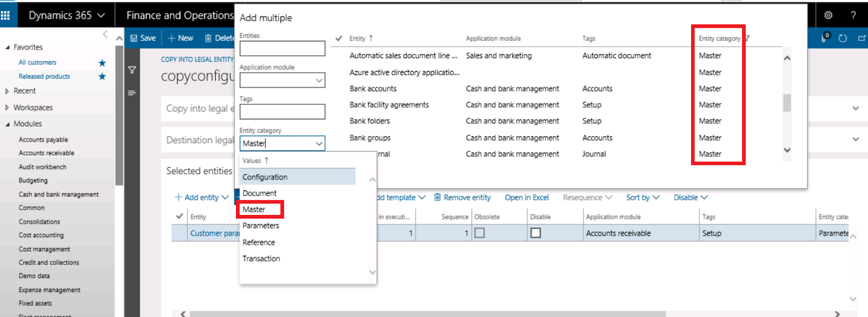Viewport: 868px width, 317px height.
Task: Open the notifications icon with badge
Action: pyautogui.click(x=826, y=37)
